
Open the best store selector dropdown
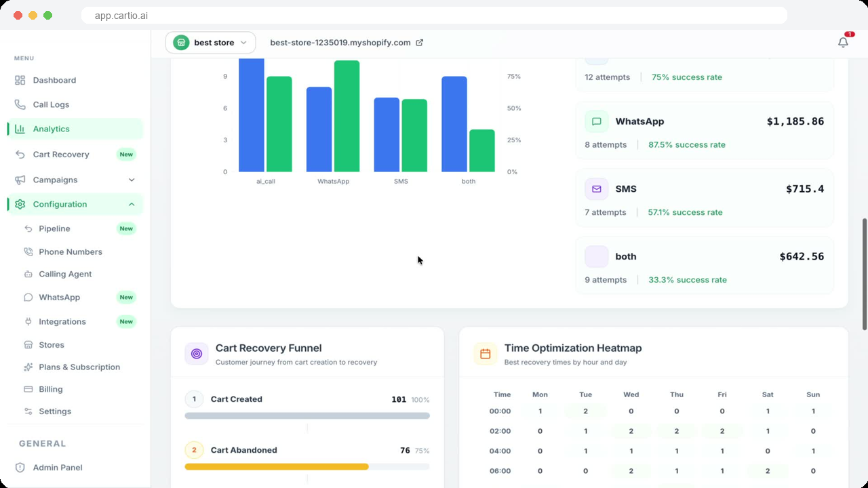[211, 43]
